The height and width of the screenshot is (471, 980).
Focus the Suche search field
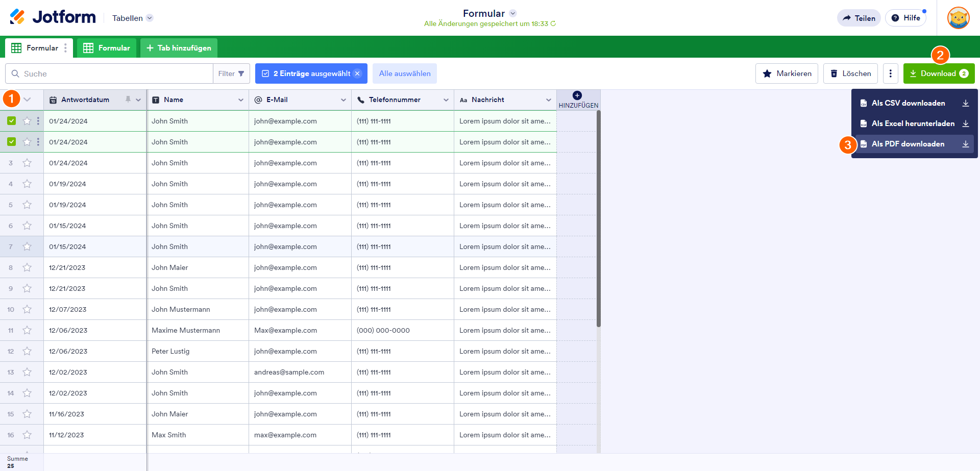(109, 73)
